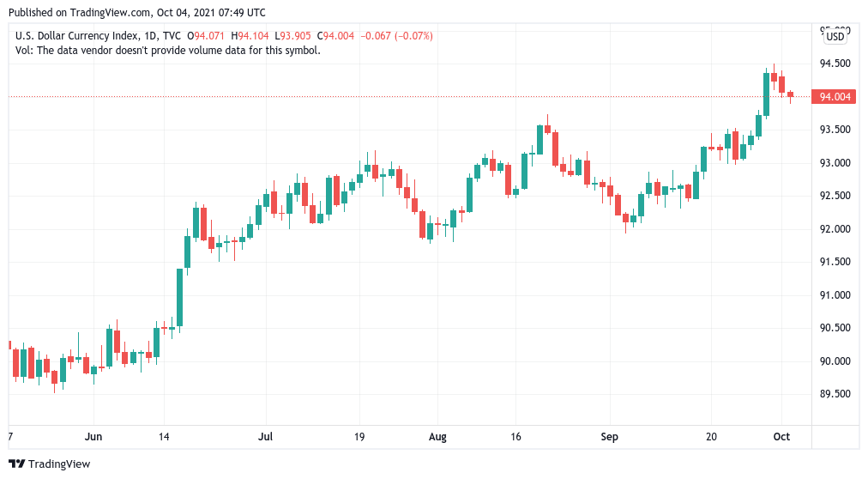The width and height of the screenshot is (868, 479).
Task: Click the 89.500 price scale label
Action: 835,394
